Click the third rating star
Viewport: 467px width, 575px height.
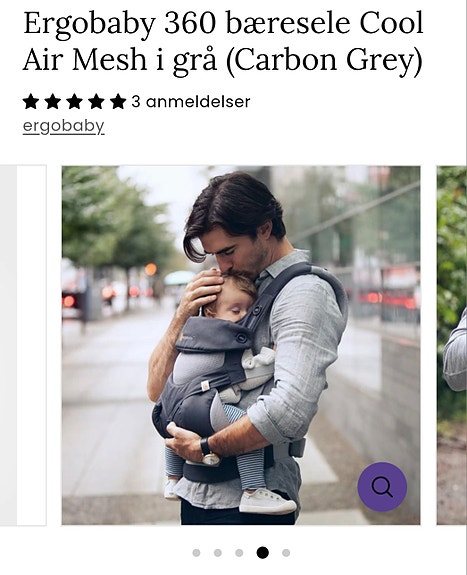coord(74,102)
